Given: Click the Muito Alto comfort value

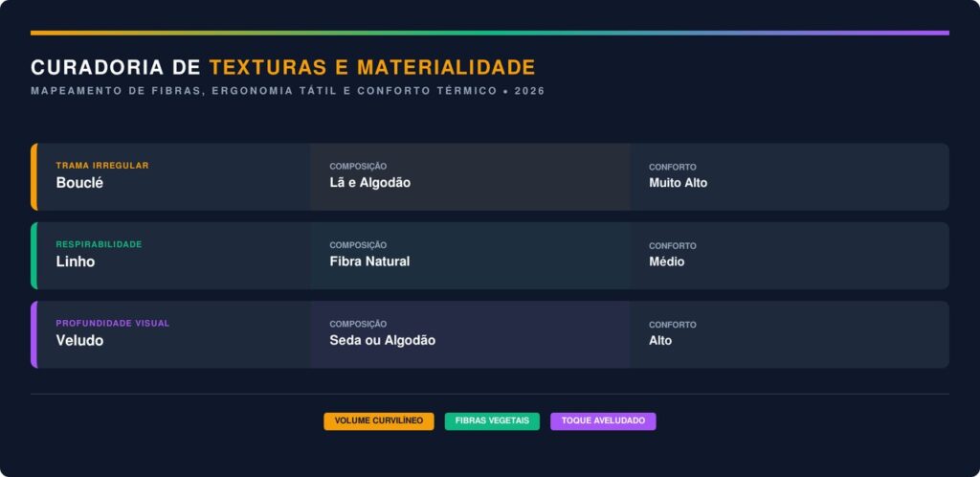Looking at the screenshot, I should pos(678,183).
